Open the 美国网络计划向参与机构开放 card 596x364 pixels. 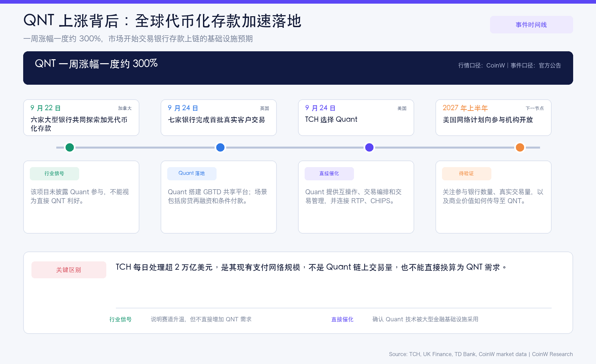[x=493, y=118]
